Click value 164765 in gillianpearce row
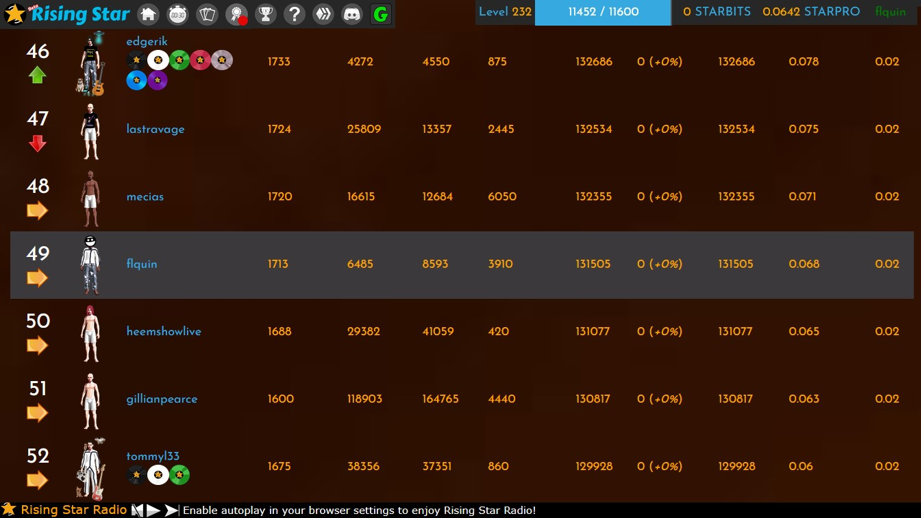This screenshot has height=518, width=921. pos(441,399)
